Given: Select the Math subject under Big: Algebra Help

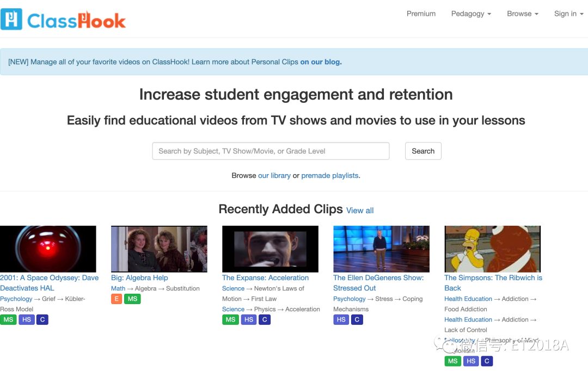Looking at the screenshot, I should [x=118, y=288].
